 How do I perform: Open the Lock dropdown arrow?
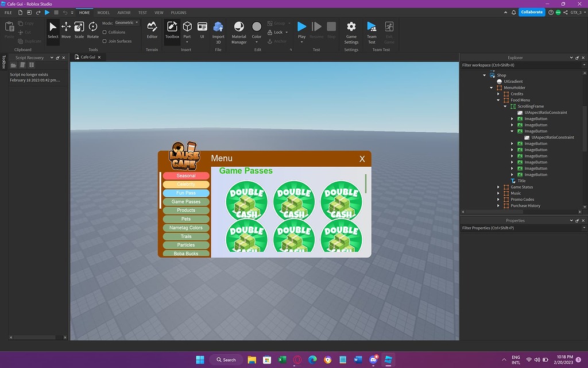coord(287,32)
